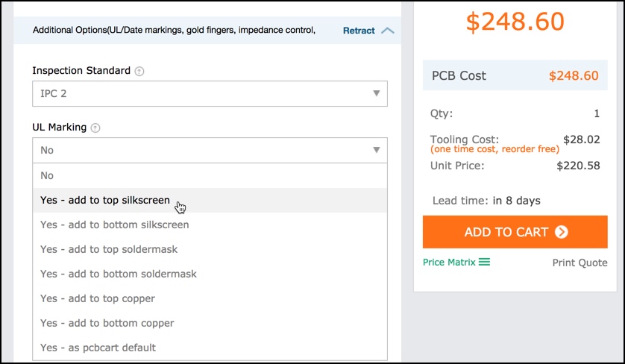Click the ADD TO CART button

click(x=515, y=232)
